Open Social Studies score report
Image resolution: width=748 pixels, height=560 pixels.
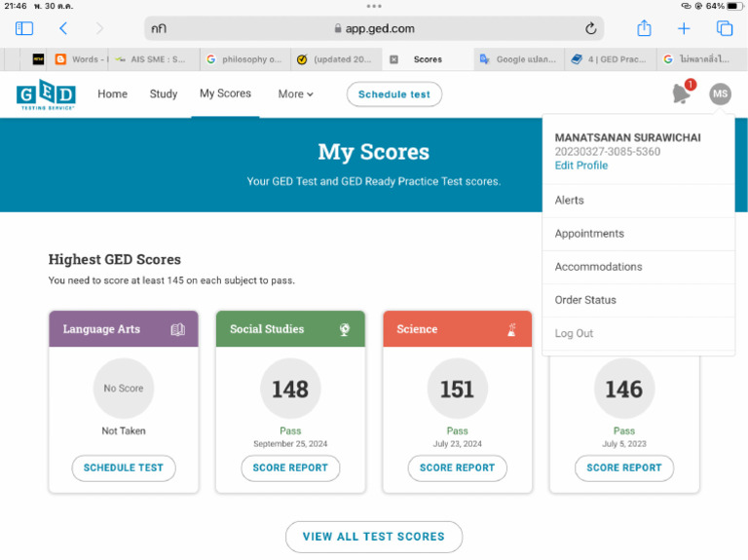[x=290, y=467]
